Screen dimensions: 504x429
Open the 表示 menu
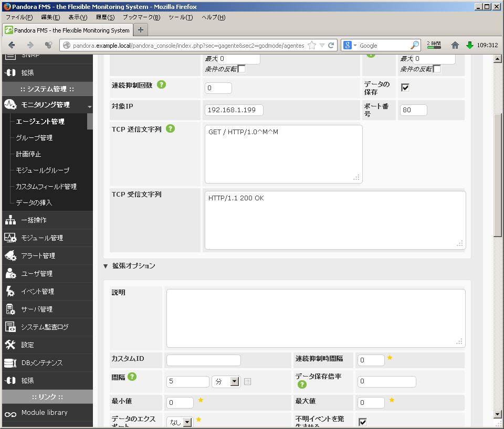click(x=78, y=17)
